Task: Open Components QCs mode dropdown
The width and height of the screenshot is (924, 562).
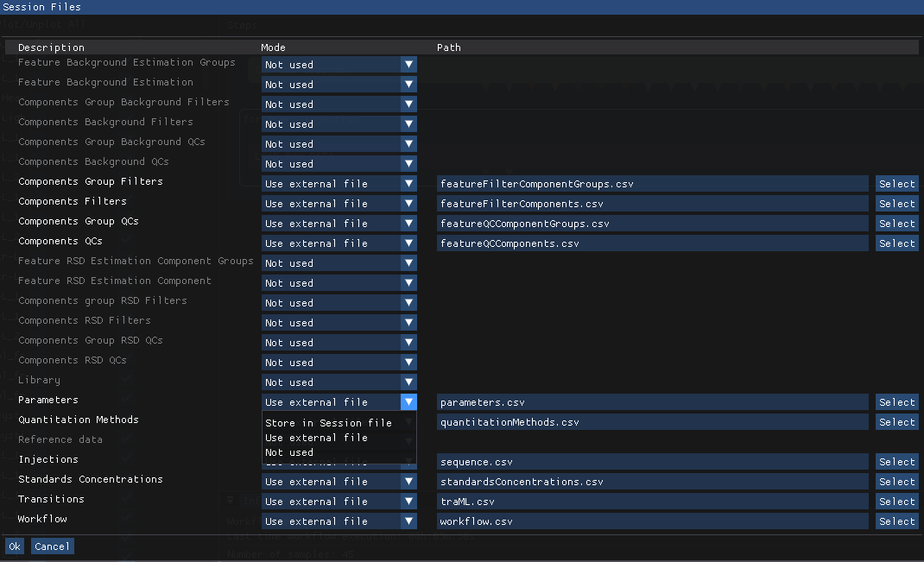Action: 339,243
